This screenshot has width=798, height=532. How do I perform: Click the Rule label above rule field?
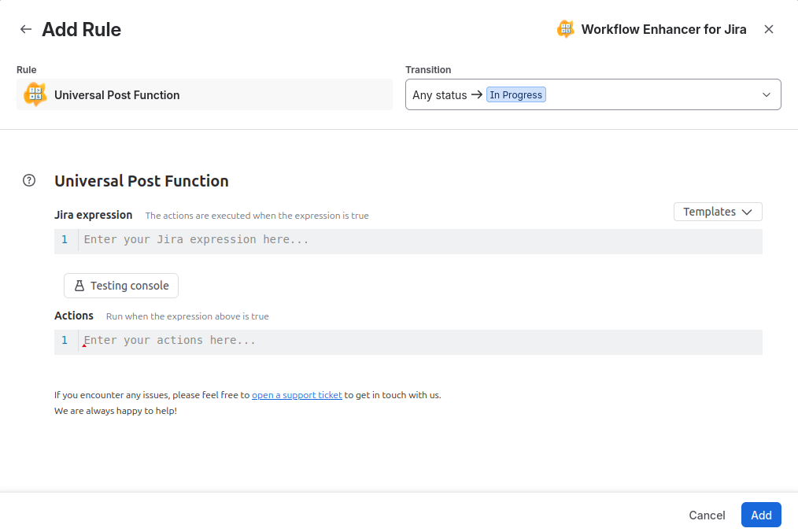27,70
